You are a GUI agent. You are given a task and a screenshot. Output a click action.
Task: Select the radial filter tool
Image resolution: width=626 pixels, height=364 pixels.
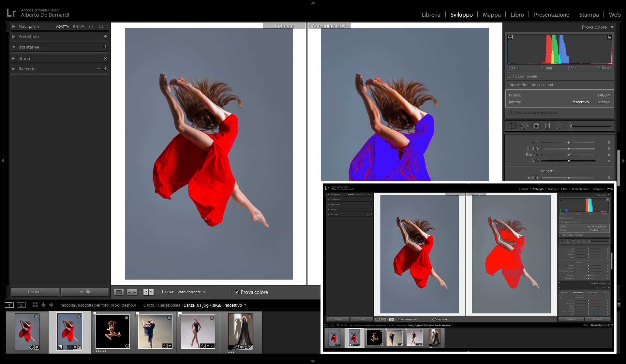(559, 126)
